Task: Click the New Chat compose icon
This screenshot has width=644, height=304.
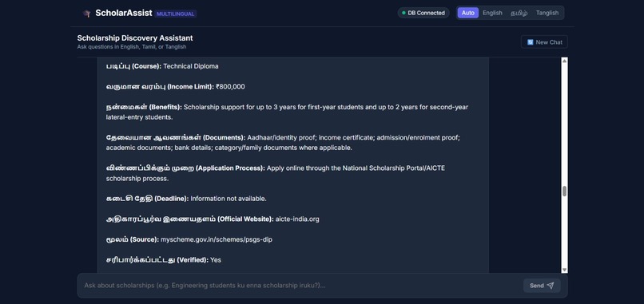Action: pos(531,42)
